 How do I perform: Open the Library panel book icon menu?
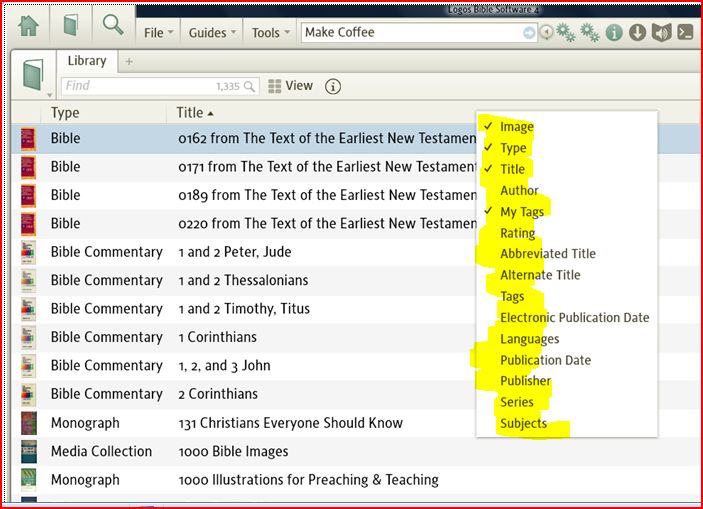coord(34,75)
